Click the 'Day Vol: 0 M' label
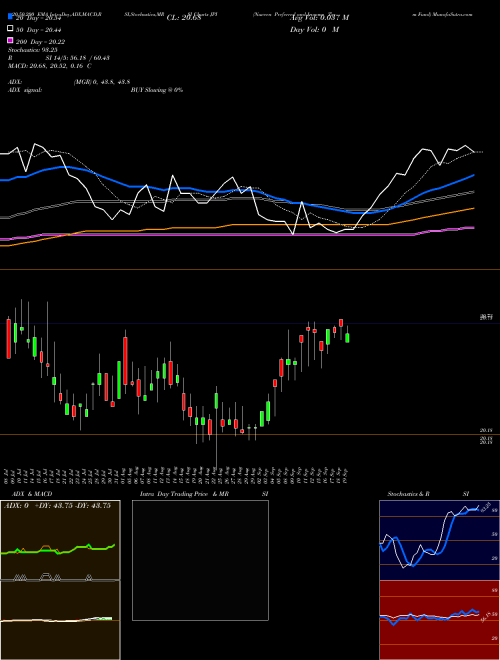Viewport: 500px width, 660px height. 314,30
